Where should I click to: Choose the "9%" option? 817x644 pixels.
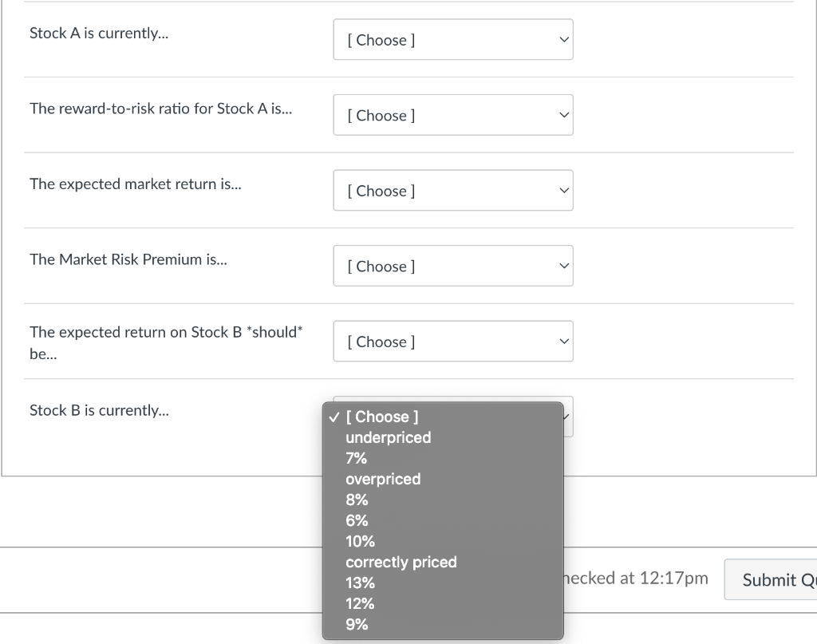point(356,624)
